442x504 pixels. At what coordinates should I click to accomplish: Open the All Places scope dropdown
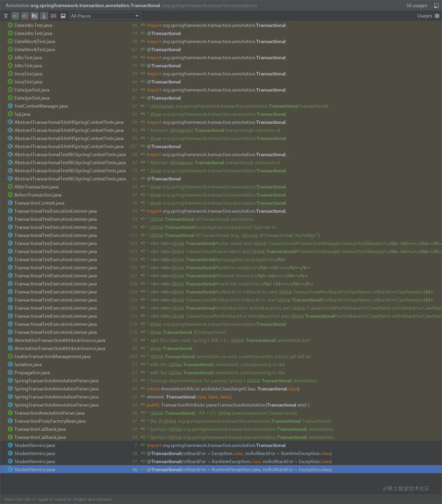105,16
